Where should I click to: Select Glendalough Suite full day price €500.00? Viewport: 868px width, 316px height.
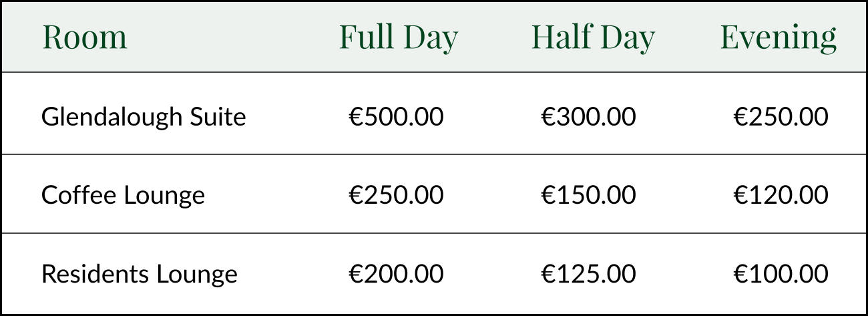coord(396,118)
